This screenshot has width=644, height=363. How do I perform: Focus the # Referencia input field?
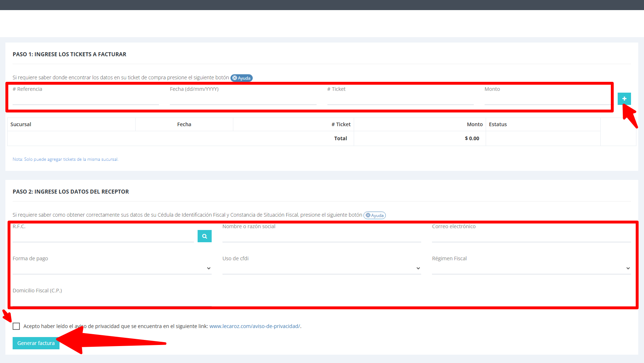click(x=85, y=99)
